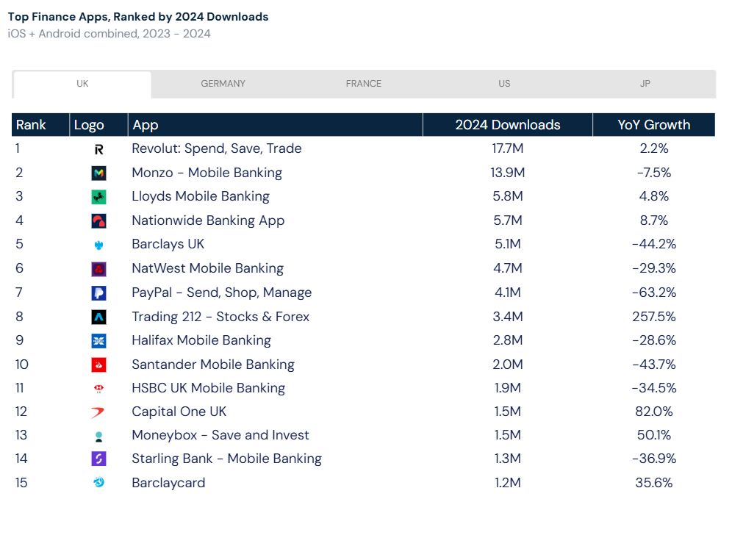Click the Halifax Mobile Banking logo
This screenshot has height=560, width=732.
point(98,341)
